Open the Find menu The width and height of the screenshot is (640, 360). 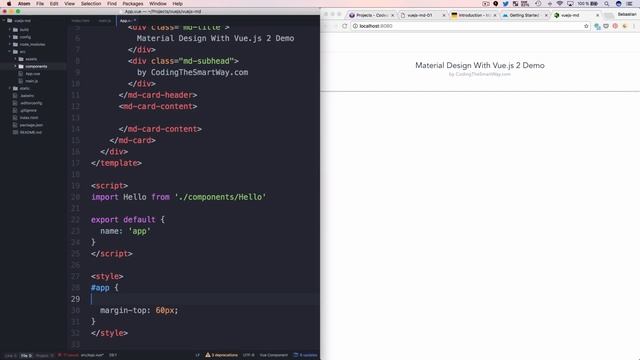[x=112, y=4]
